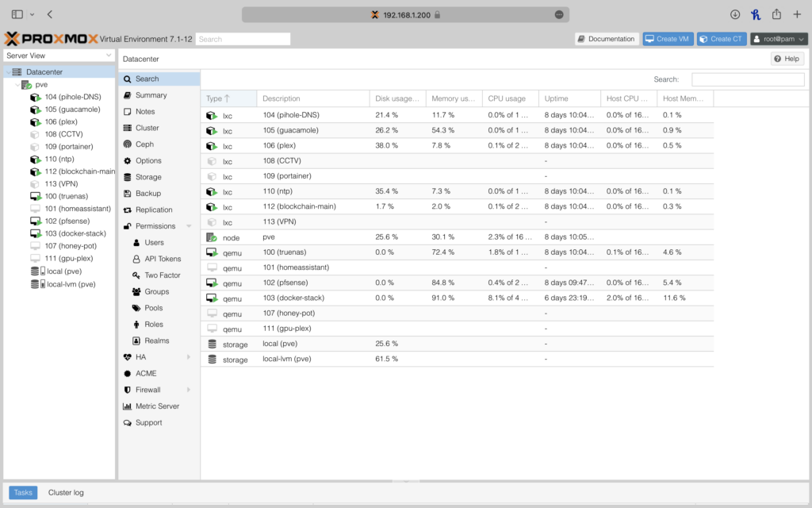Select the 112 (blockchain-main) table row
812x508 pixels.
coord(458,206)
